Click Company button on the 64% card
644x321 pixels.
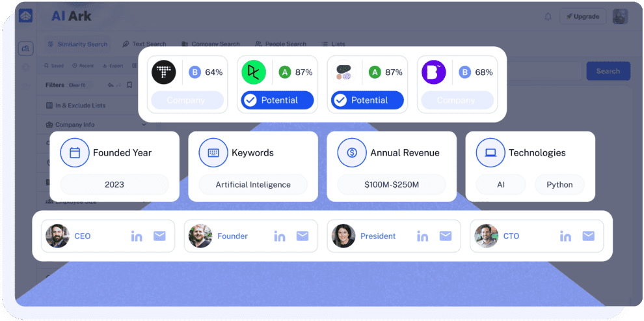pos(187,100)
